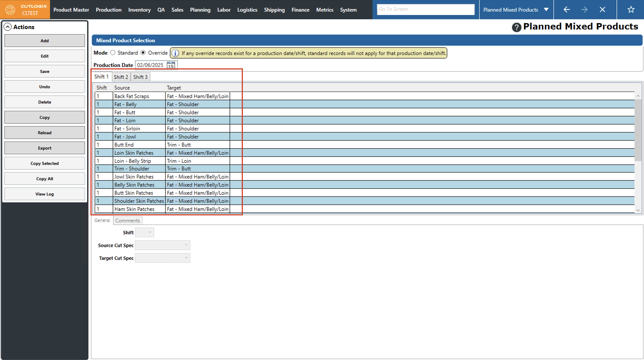Open the Comments tab

click(x=128, y=220)
